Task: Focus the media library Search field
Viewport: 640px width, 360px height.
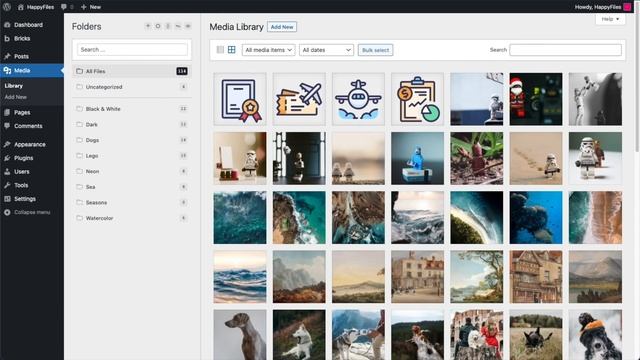Action: (x=565, y=50)
